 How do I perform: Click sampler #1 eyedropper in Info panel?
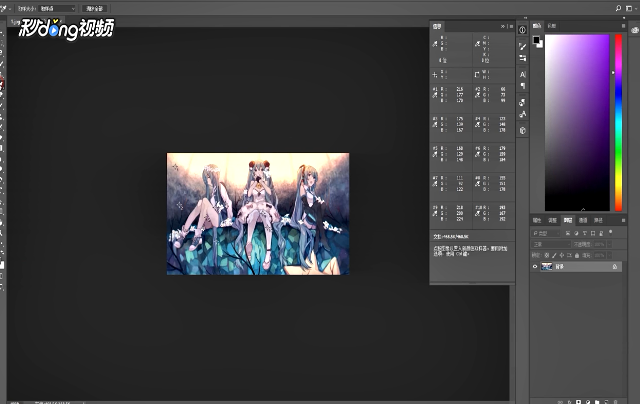tap(435, 95)
